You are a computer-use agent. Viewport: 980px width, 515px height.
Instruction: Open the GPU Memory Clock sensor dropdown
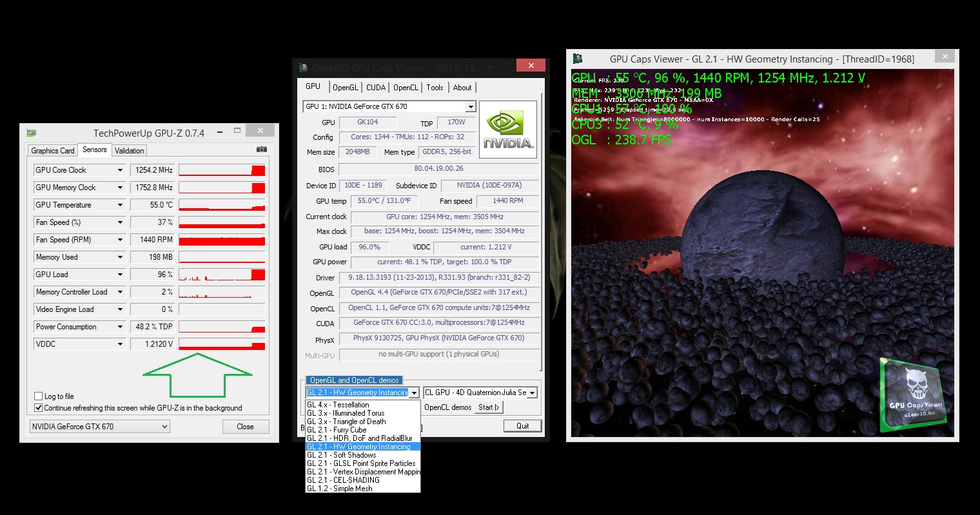120,188
